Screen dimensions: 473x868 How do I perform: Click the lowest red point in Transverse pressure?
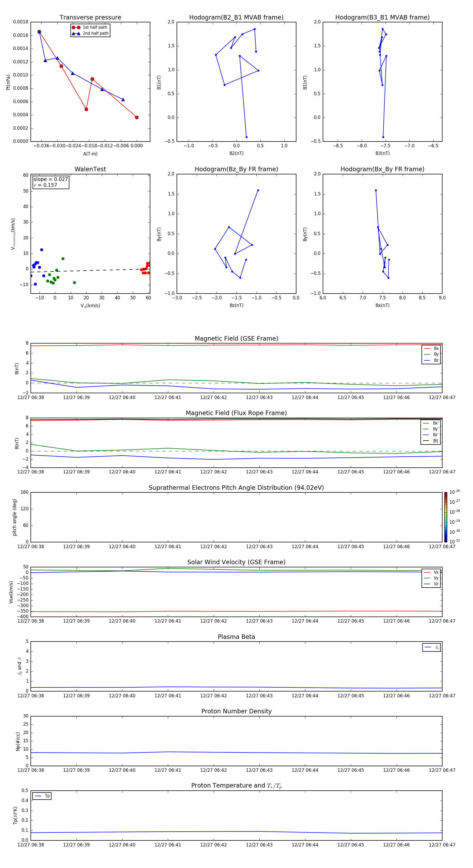click(x=137, y=117)
